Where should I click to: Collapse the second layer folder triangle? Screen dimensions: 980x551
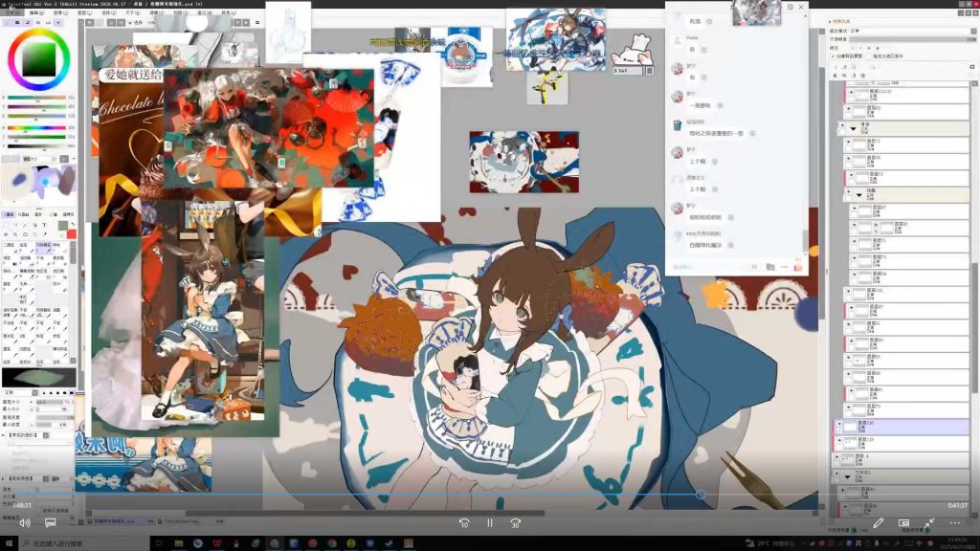pyautogui.click(x=858, y=195)
